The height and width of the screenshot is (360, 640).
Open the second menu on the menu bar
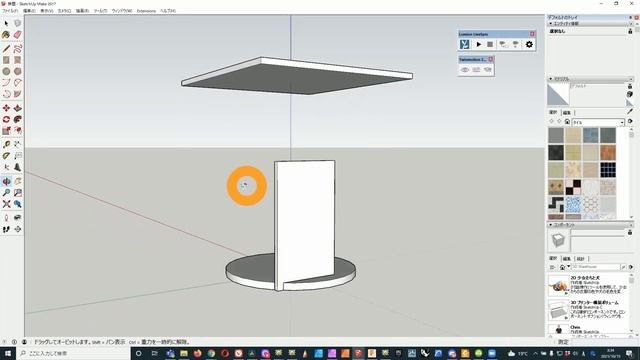click(x=29, y=11)
